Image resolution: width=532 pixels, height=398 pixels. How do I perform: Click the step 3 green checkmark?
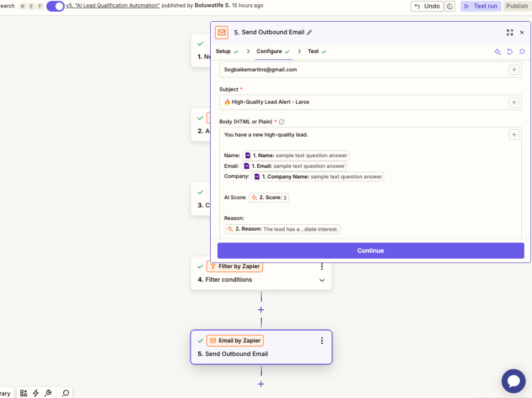(x=200, y=192)
